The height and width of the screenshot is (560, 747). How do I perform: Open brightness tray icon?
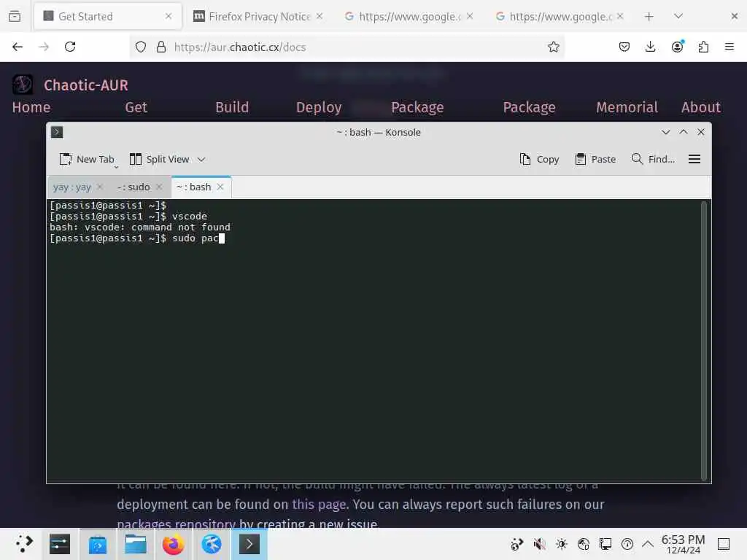click(x=561, y=544)
